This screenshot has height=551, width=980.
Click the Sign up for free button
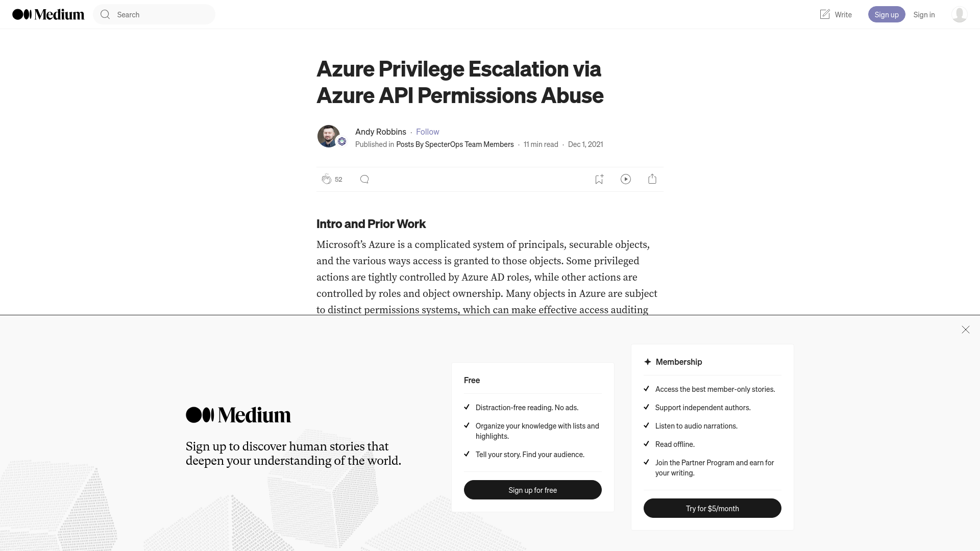(x=532, y=490)
